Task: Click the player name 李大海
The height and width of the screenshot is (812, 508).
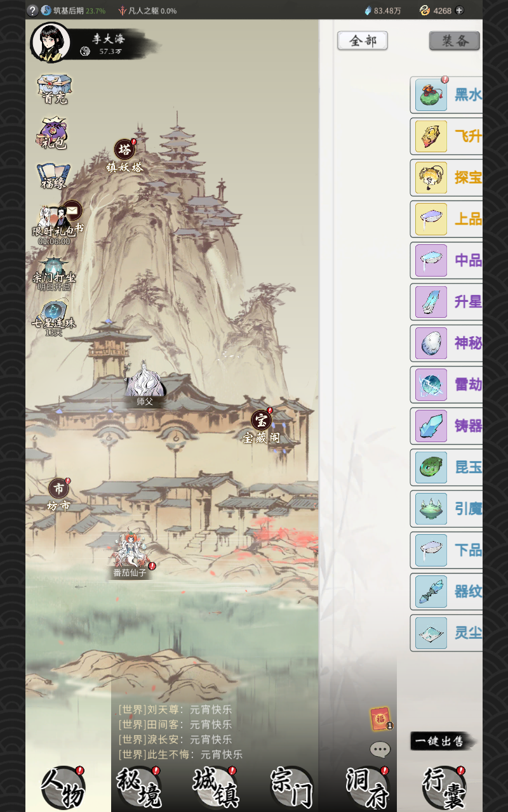Action: 109,38
